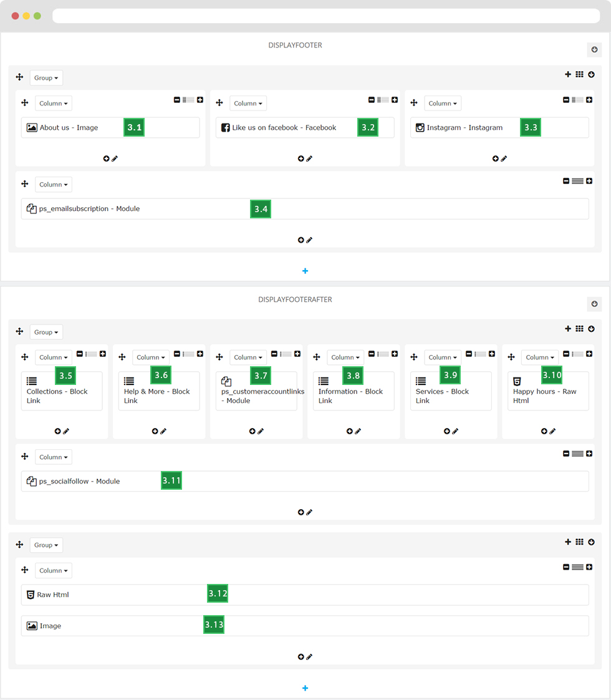Open Column dropdown above Like us on facebook
The image size is (611, 700).
(x=248, y=103)
